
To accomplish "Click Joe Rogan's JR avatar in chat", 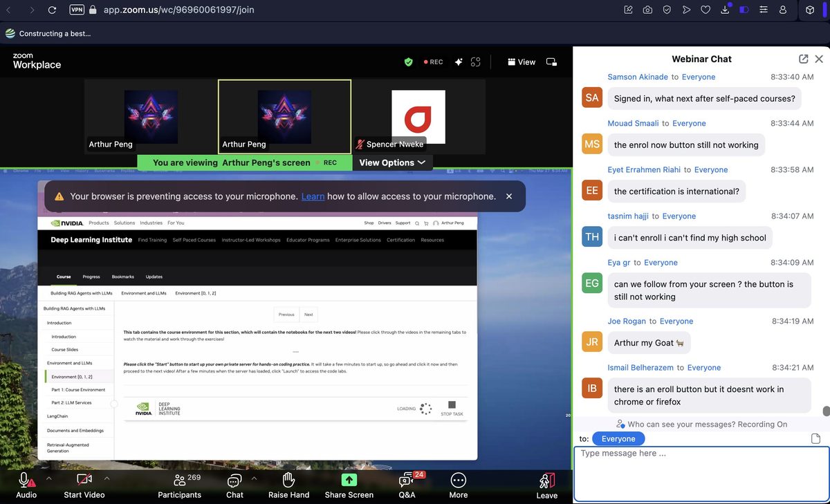I will pos(592,342).
